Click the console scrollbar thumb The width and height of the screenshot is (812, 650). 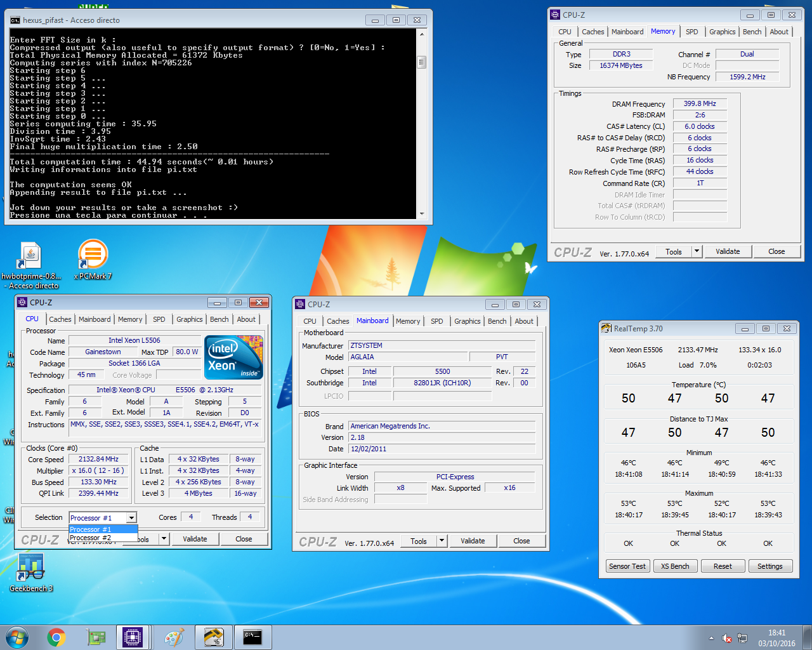click(x=422, y=62)
